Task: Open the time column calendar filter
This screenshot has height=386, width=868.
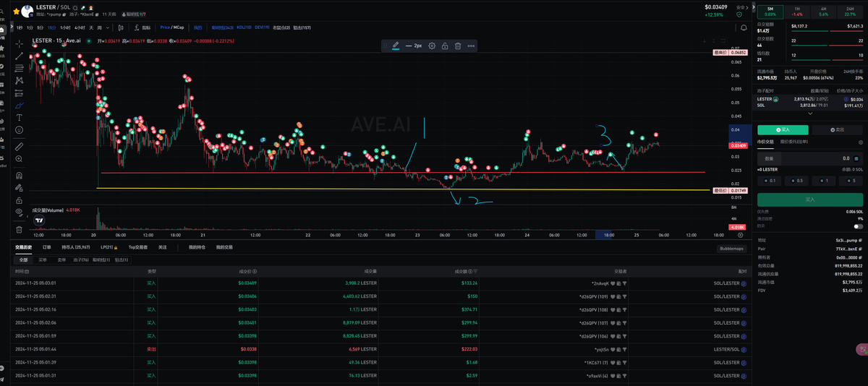Action: pyautogui.click(x=27, y=271)
